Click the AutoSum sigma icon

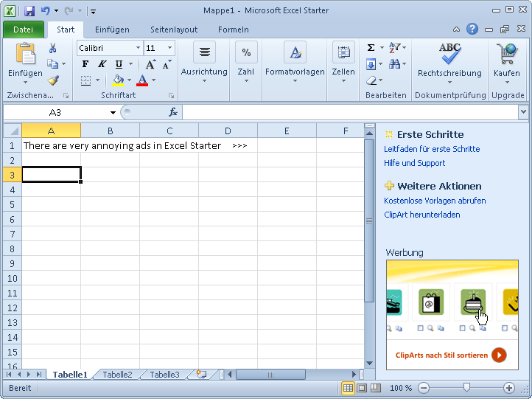(x=371, y=48)
